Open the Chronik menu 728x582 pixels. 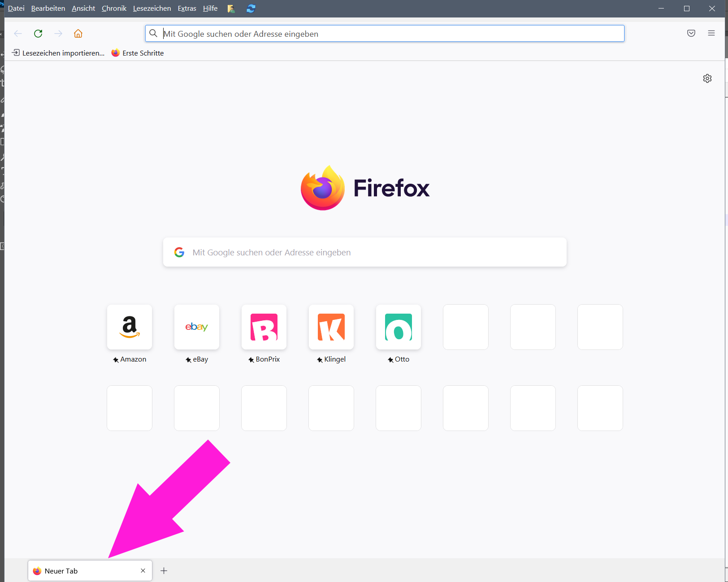[114, 9]
